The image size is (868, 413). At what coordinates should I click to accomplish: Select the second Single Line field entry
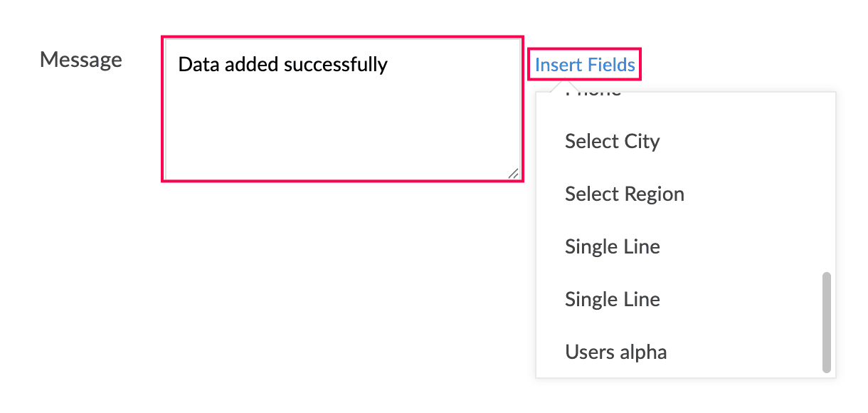[685, 299]
